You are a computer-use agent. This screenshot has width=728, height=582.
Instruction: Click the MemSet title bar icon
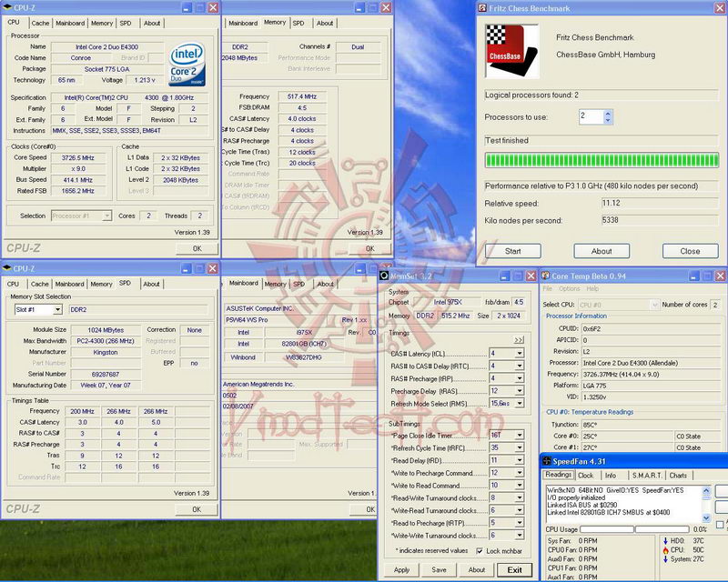[x=384, y=276]
